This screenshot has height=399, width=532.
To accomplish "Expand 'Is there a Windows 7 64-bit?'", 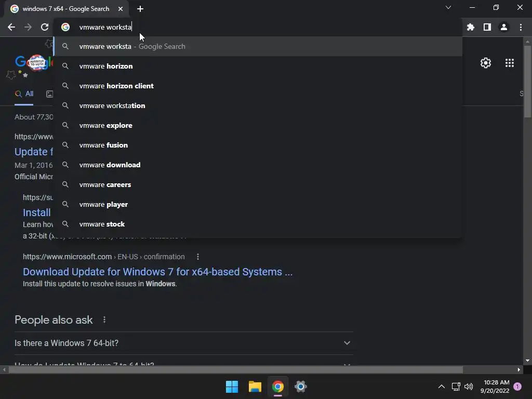I will (347, 343).
